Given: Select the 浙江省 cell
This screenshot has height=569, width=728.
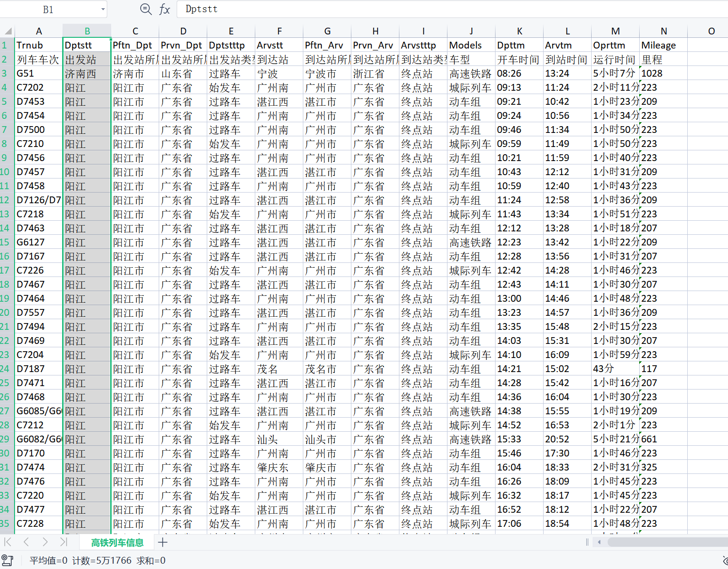Looking at the screenshot, I should [375, 74].
